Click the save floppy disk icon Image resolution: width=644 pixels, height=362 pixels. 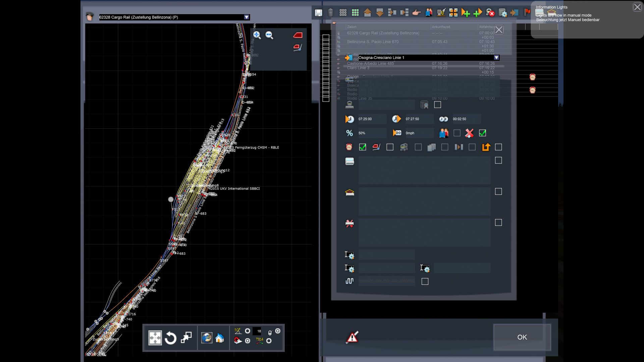318,13
